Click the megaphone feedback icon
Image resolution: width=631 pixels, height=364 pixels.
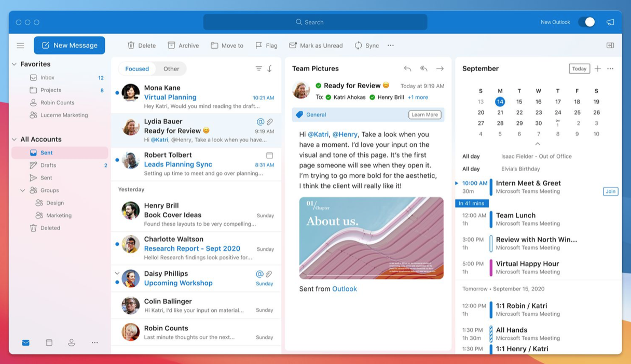[610, 22]
